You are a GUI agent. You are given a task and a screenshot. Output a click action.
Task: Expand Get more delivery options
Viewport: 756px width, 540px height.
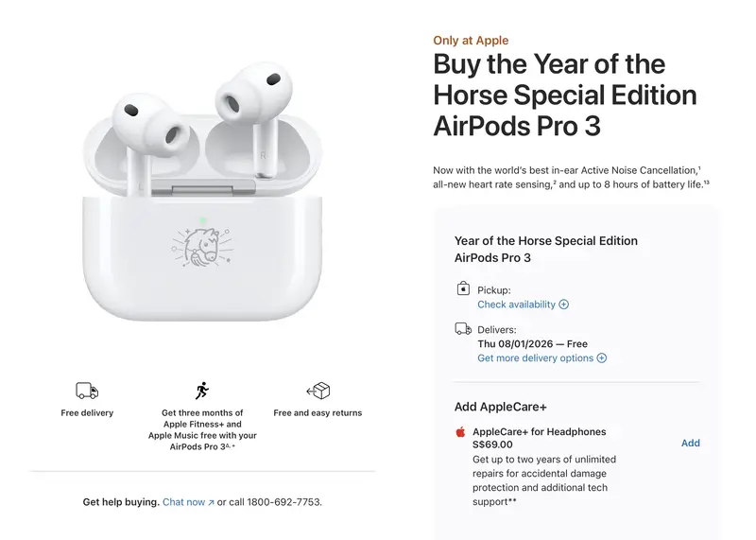click(x=535, y=358)
